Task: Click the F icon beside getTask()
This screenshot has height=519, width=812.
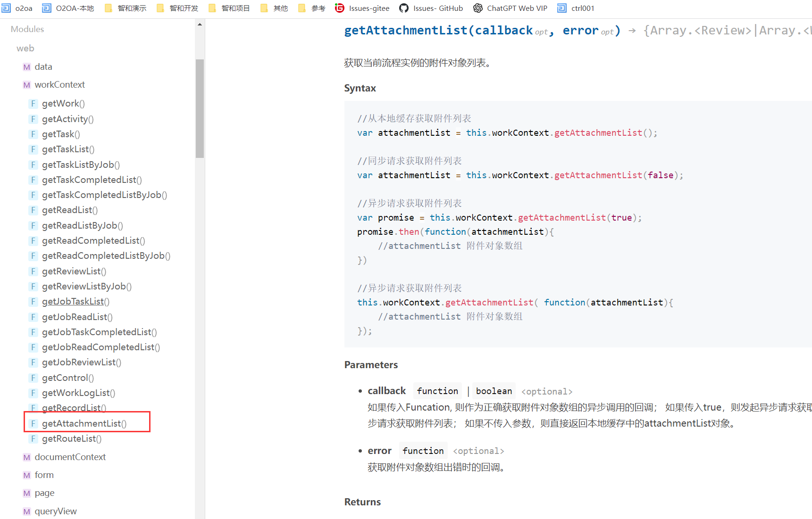Action: click(x=33, y=134)
